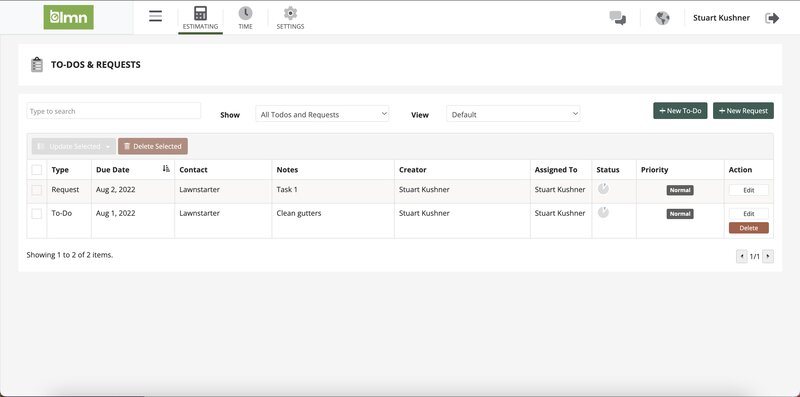
Task: Click the Aug 2, 2022 date cell
Action: (x=115, y=189)
